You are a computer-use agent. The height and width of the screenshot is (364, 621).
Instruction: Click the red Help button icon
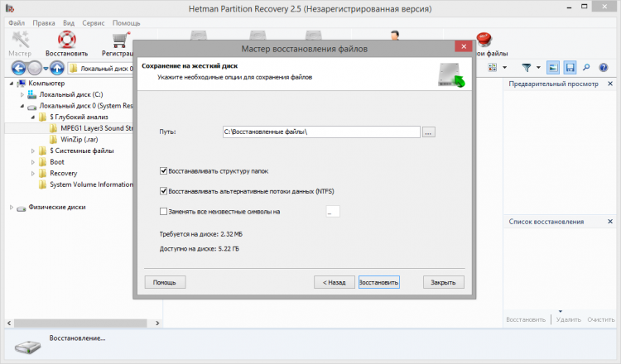484,39
